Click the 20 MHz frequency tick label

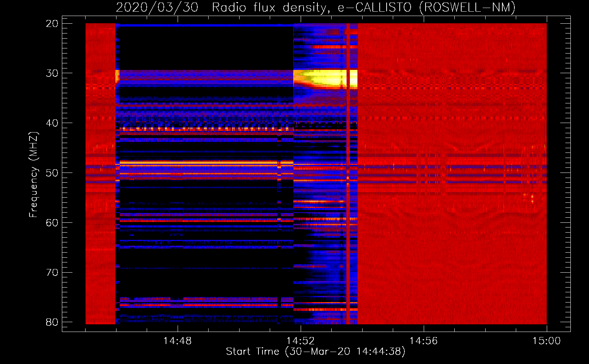[52, 24]
